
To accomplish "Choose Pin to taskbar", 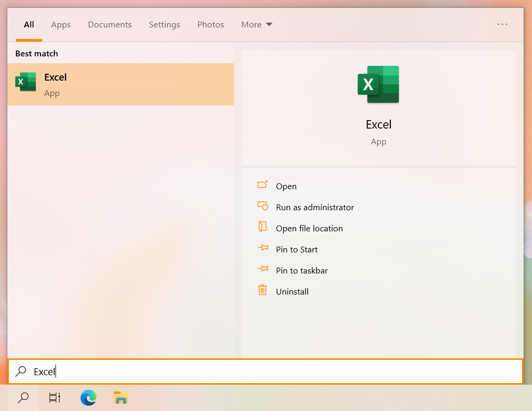I will click(x=302, y=270).
